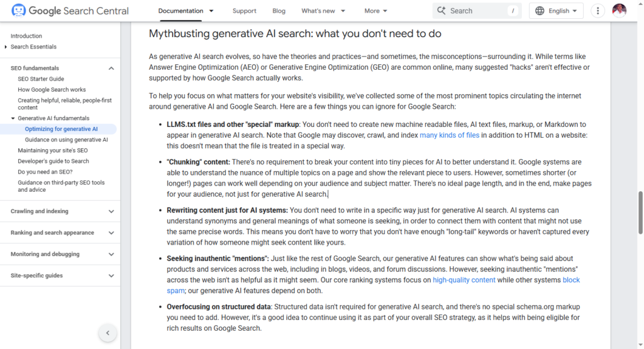Open Creating helpful, reliable, people-first content
The width and height of the screenshot is (644, 349).
tap(65, 104)
